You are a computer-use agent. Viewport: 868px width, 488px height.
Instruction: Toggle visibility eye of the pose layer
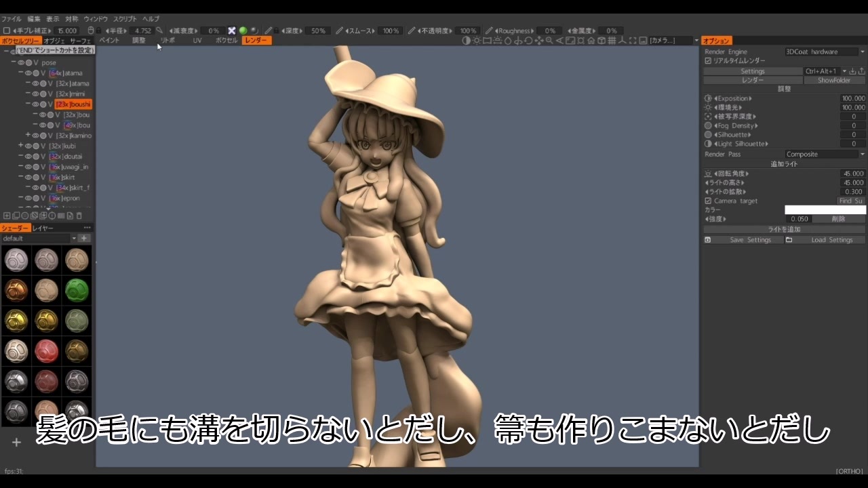[x=21, y=63]
